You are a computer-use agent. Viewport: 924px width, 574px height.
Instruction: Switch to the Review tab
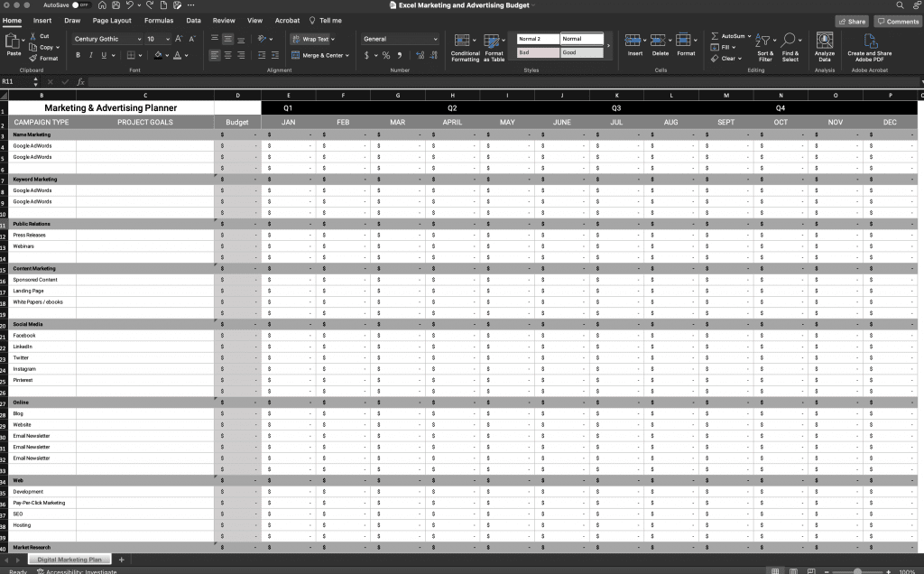224,21
